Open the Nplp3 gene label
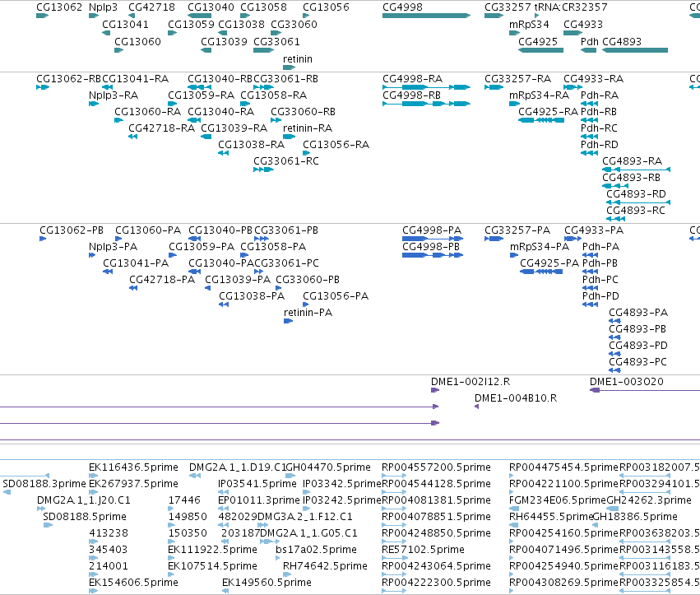The width and height of the screenshot is (700, 595). 103,7
